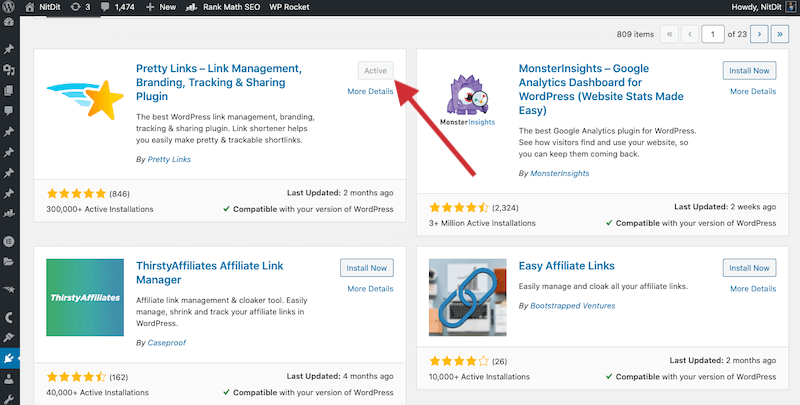
Task: Click the '3+ Million Active Installations' text
Action: tap(482, 223)
